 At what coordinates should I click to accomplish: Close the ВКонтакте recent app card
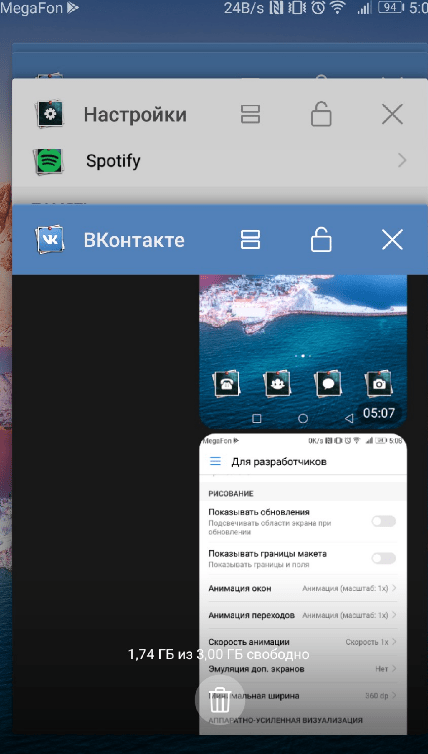pos(392,239)
